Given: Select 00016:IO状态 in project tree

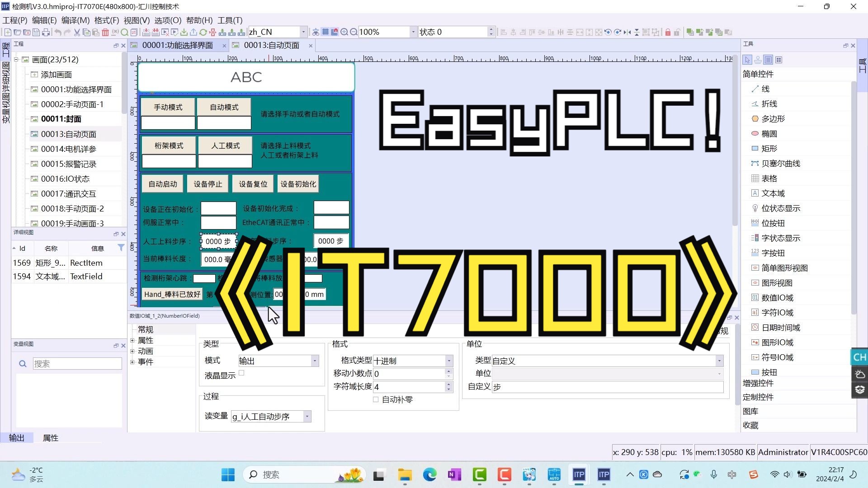Looking at the screenshot, I should pos(66,179).
